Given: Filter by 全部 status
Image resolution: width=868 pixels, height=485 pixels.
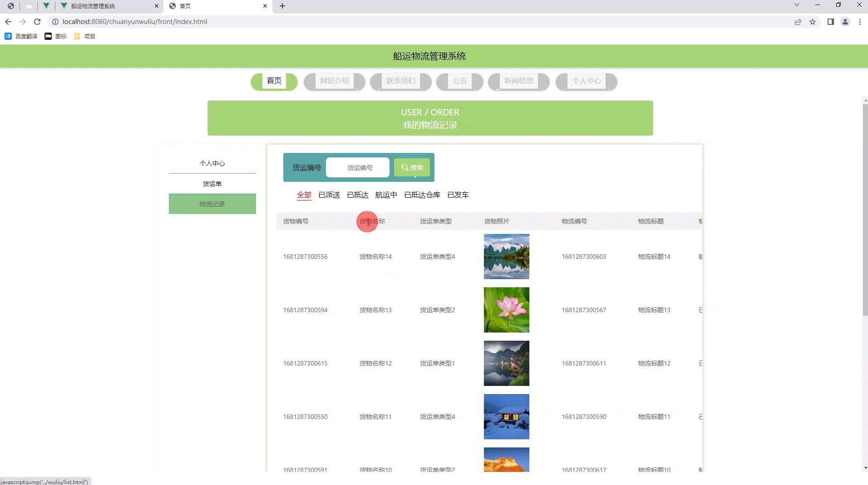Looking at the screenshot, I should point(304,195).
